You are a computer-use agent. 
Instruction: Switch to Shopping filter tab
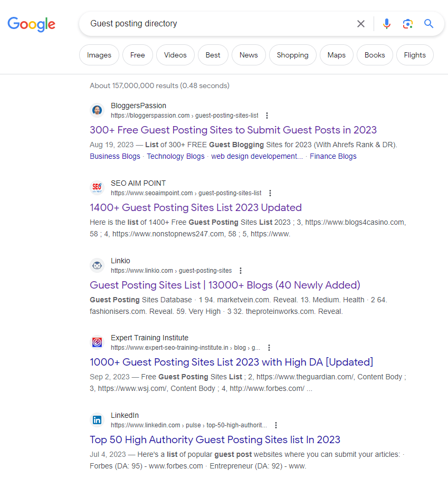(293, 55)
